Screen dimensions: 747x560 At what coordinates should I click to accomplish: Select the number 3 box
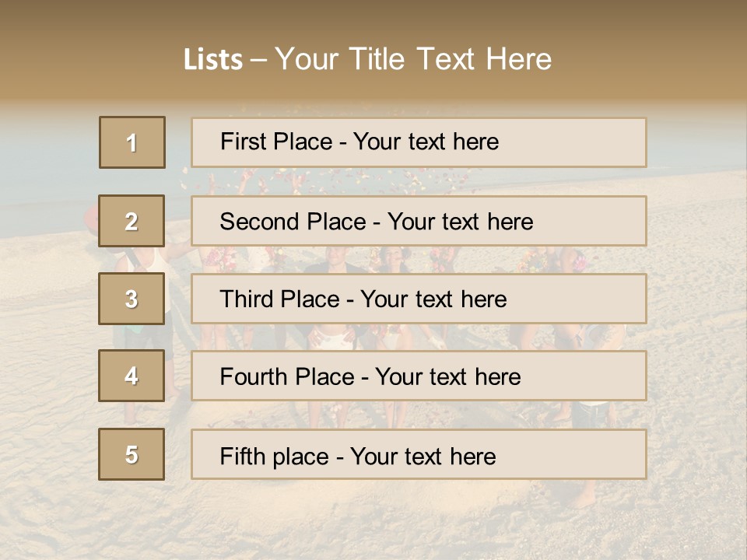coord(132,299)
